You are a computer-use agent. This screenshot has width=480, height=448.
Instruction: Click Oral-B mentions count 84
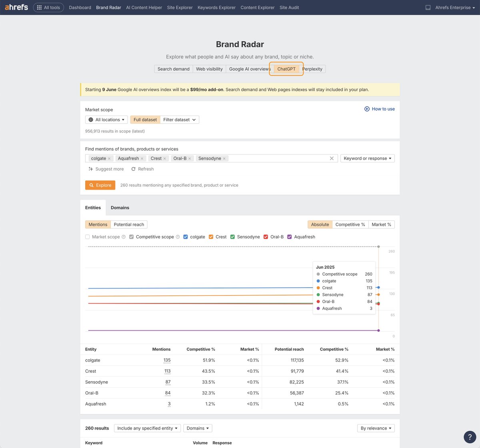[x=168, y=393]
